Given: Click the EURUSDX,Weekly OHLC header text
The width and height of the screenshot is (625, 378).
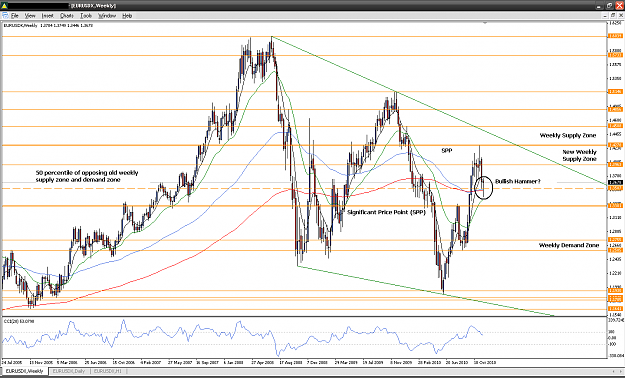Looking at the screenshot, I should pos(48,25).
